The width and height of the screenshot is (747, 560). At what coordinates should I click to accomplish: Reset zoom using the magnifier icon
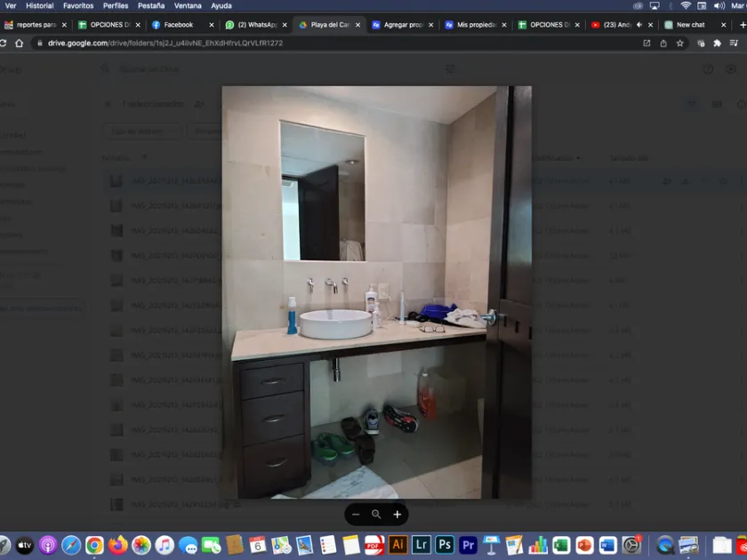[376, 515]
